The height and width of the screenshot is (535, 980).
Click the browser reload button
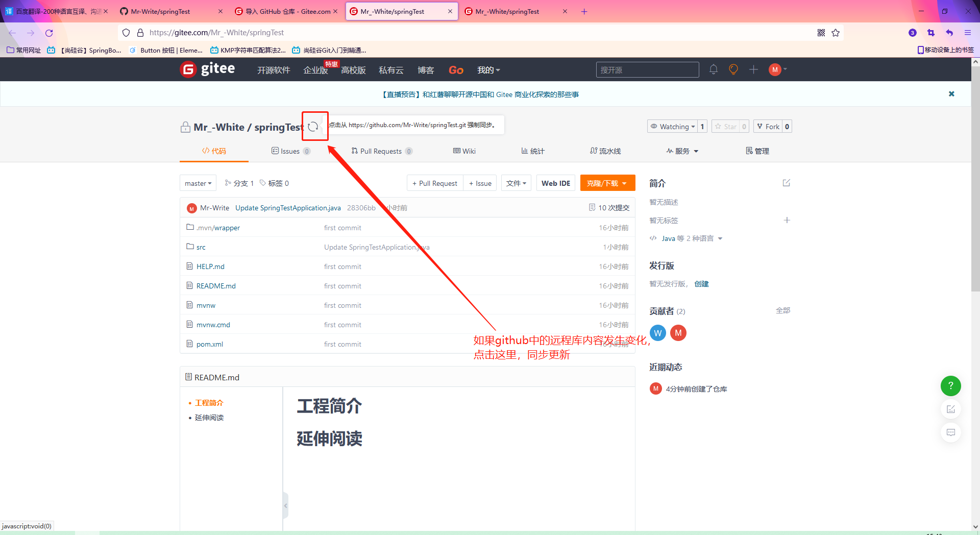coord(49,33)
